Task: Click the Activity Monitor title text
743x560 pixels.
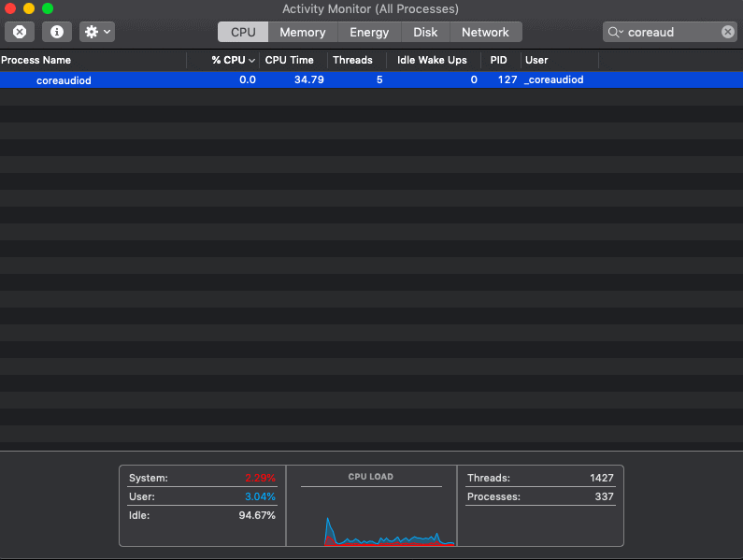Action: 370,9
